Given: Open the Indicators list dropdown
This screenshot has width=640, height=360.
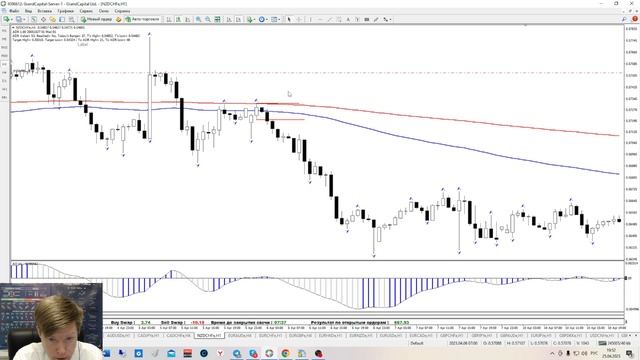Looking at the screenshot, I should pyautogui.click(x=251, y=19).
